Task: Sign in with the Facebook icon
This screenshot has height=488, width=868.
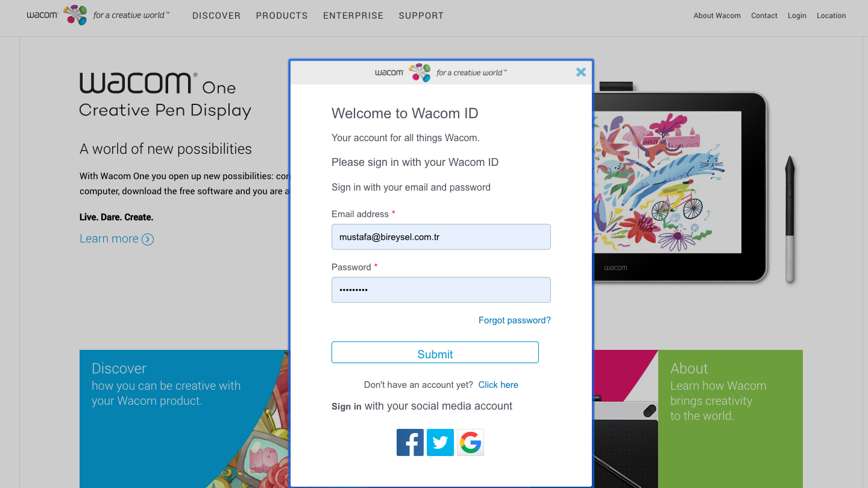Action: pos(410,442)
